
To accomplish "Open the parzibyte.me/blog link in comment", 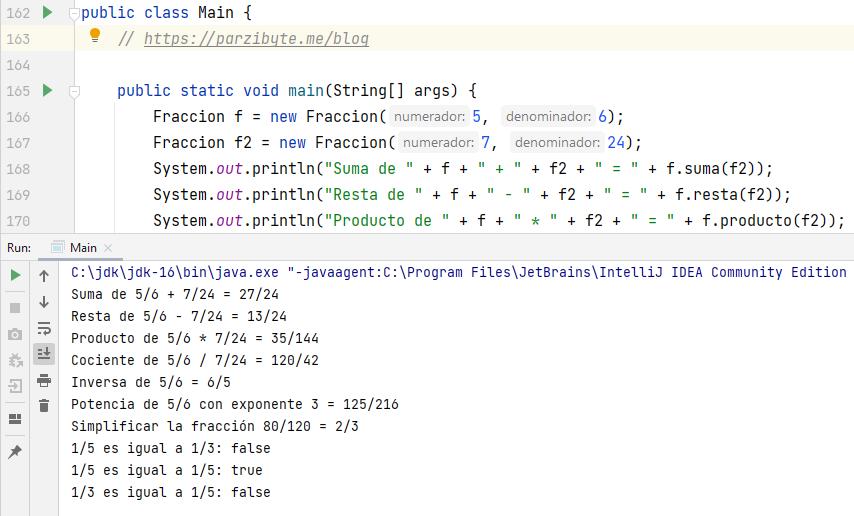I will pos(256,39).
